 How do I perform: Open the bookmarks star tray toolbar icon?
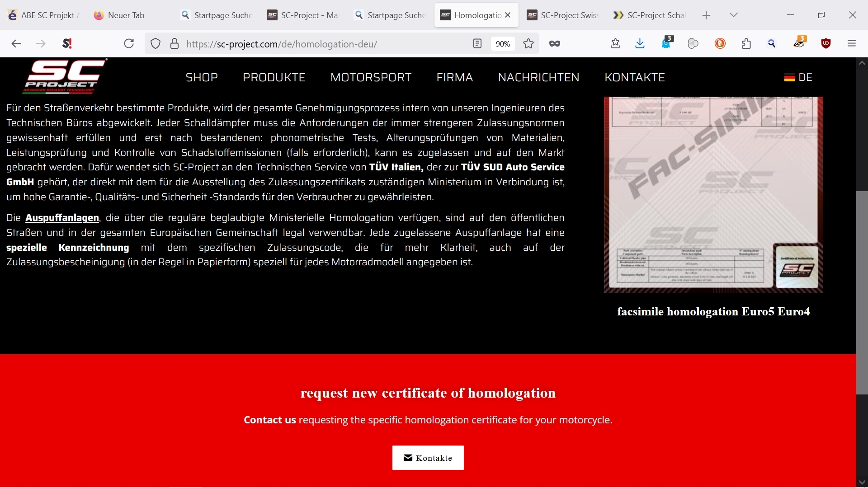pos(615,44)
